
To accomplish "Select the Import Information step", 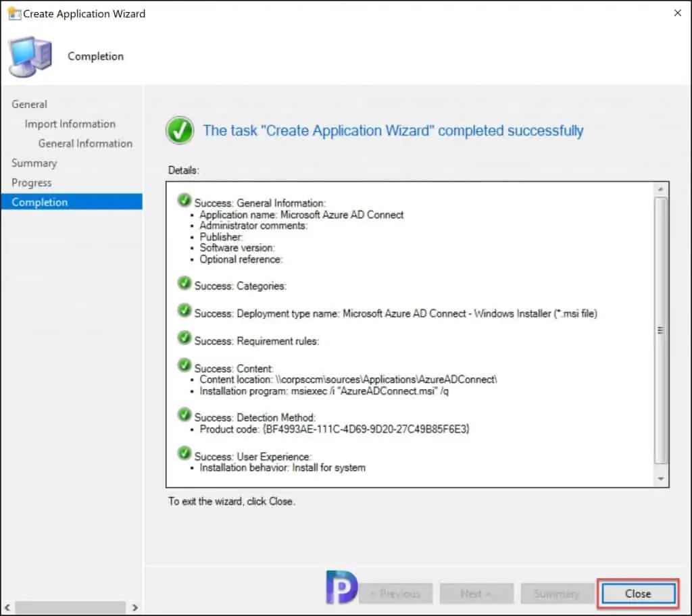I will pos(70,124).
